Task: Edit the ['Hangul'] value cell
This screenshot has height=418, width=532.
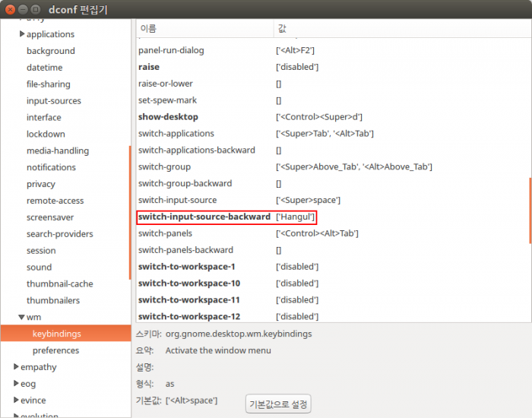Action: [295, 217]
